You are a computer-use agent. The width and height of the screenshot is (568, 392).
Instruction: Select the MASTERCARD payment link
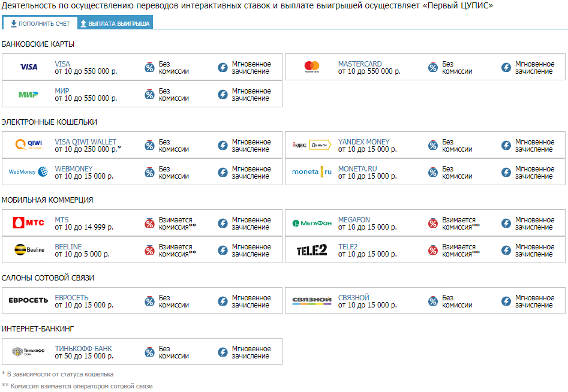coord(360,64)
